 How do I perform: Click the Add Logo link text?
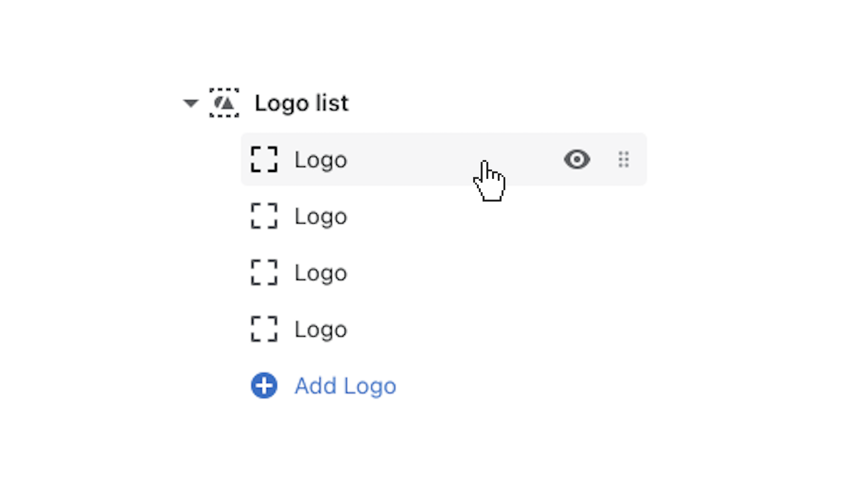(x=345, y=386)
